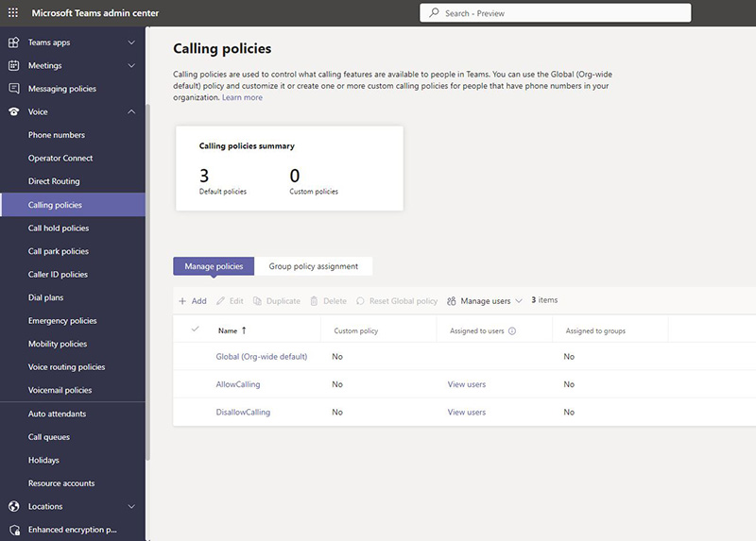Click the Add plus icon
The height and width of the screenshot is (541, 756).
point(182,301)
